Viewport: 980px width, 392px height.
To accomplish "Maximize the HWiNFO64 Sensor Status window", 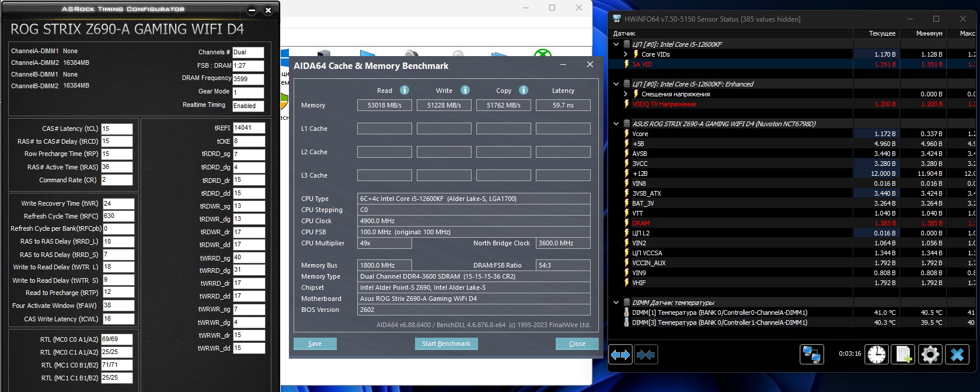I will click(936, 19).
